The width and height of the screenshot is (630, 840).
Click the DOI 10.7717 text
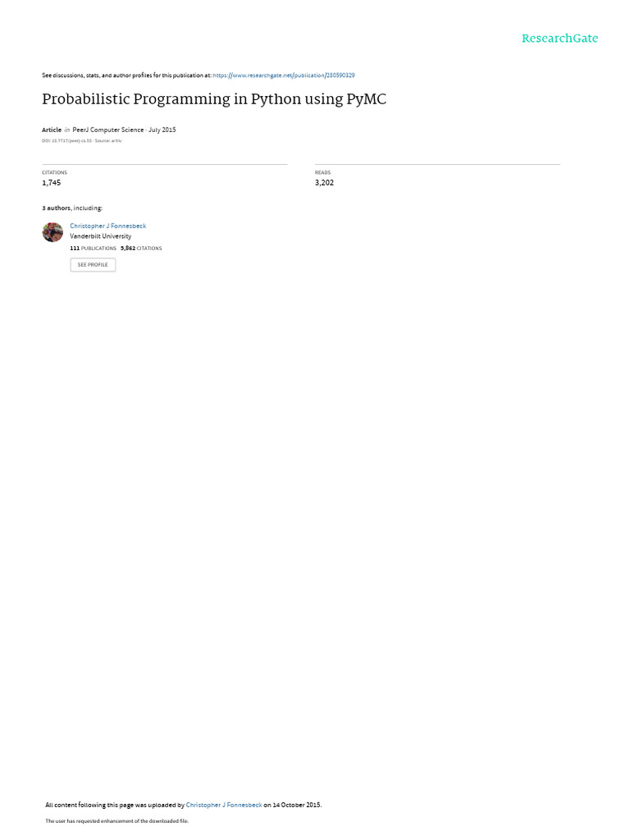coord(67,141)
